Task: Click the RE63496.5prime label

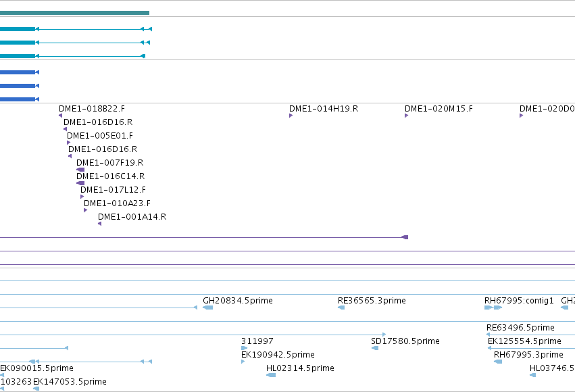Action: coord(520,328)
